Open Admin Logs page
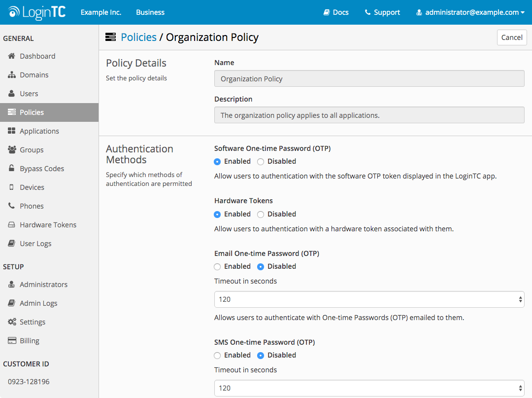This screenshot has width=532, height=398. point(49,303)
